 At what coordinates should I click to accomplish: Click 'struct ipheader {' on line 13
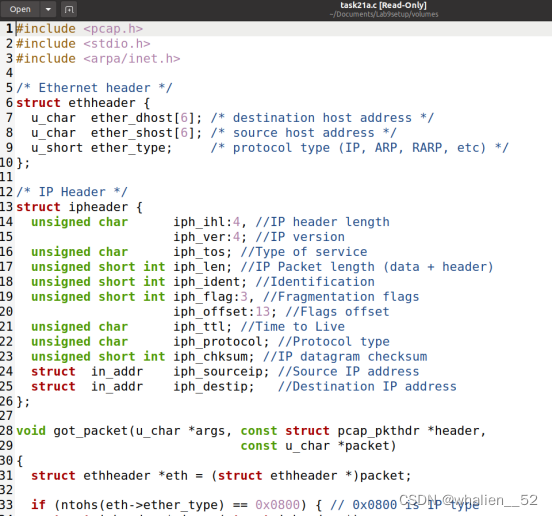[79, 207]
